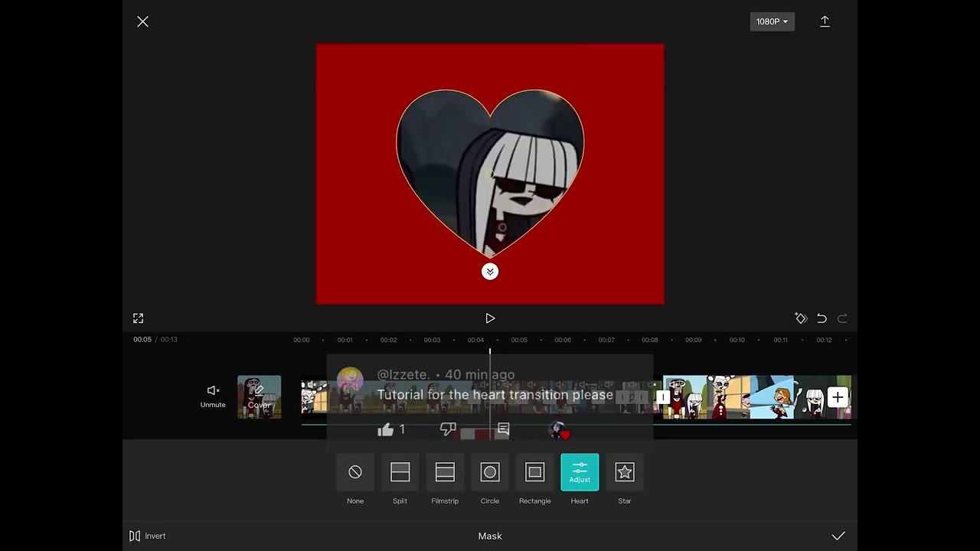This screenshot has height=551, width=980.
Task: Open the 1080P resolution dropdown
Action: point(772,21)
